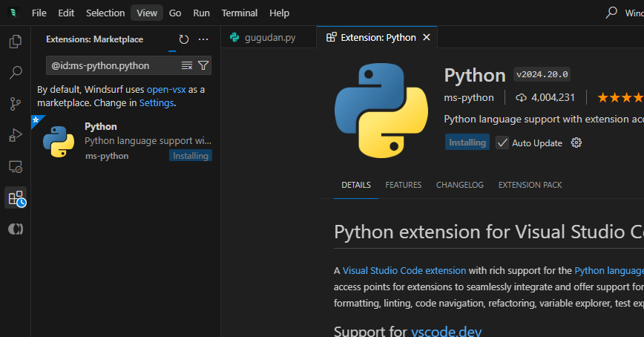The height and width of the screenshot is (337, 644).
Task: Open the Run and Debug view
Action: coord(15,135)
